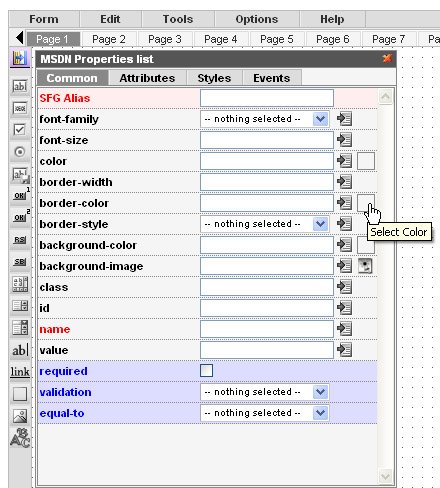Select the link tool in sidebar
The height and width of the screenshot is (488, 440).
tap(20, 372)
